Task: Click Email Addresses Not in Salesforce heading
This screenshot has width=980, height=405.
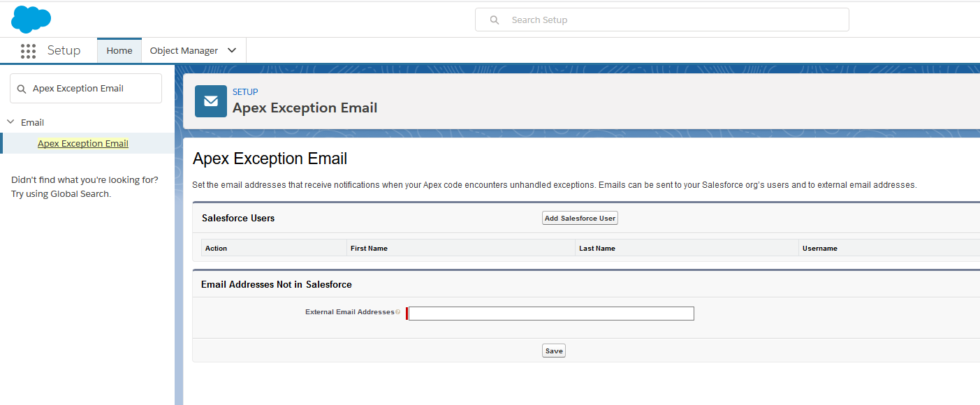Action: tap(277, 285)
